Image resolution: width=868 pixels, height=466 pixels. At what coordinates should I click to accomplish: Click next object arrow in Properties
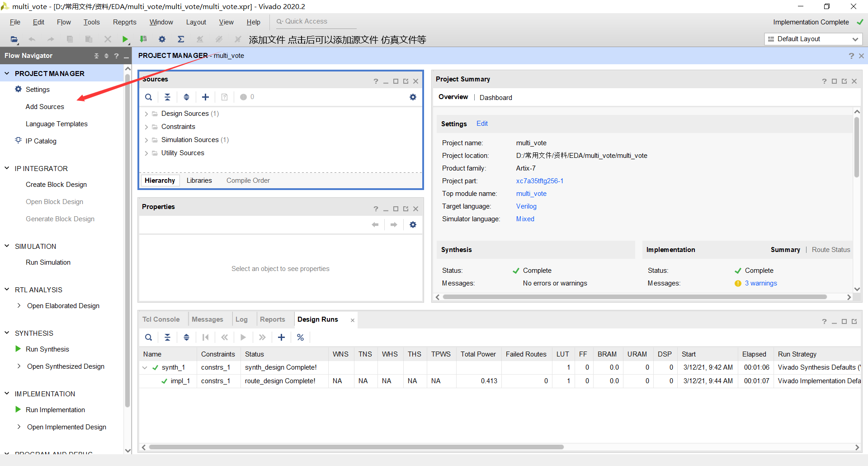394,224
